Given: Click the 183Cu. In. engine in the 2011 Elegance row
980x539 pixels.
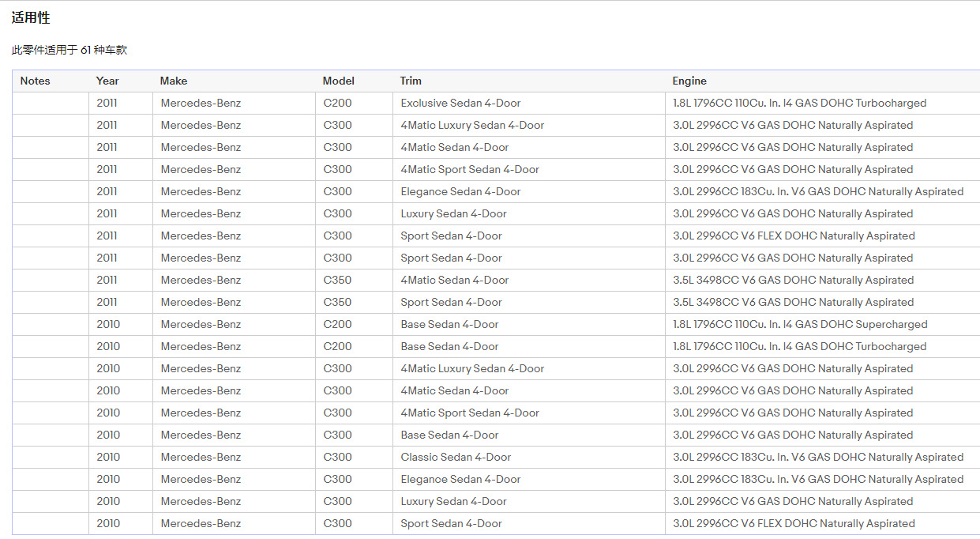Looking at the screenshot, I should coord(818,191).
